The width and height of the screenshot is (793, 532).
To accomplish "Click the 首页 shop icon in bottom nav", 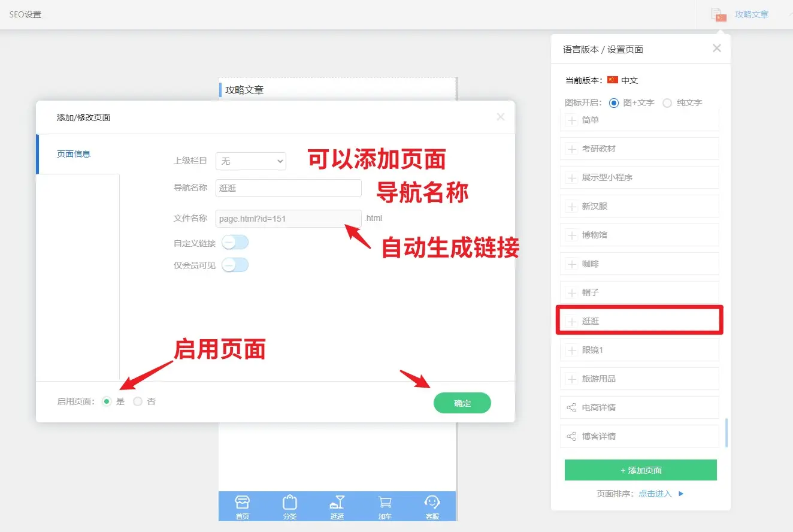I will pos(242,502).
